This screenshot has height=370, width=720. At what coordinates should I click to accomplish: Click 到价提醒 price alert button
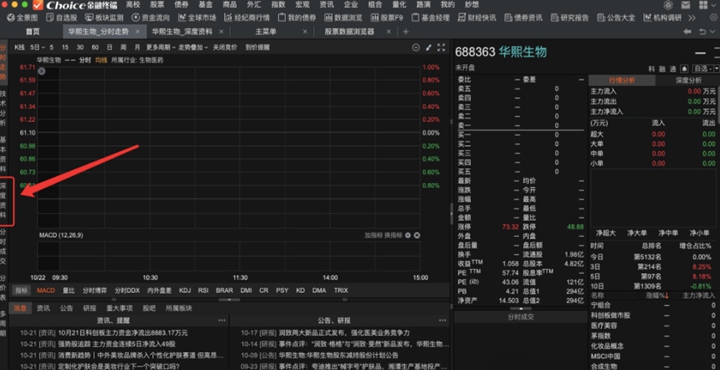click(258, 47)
